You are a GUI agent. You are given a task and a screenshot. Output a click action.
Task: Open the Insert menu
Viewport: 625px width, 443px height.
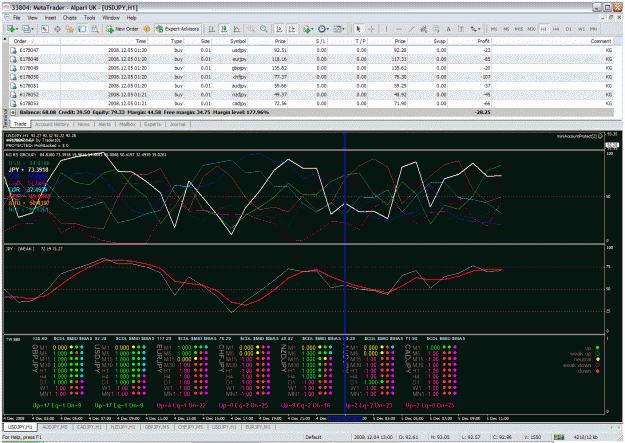[50, 18]
